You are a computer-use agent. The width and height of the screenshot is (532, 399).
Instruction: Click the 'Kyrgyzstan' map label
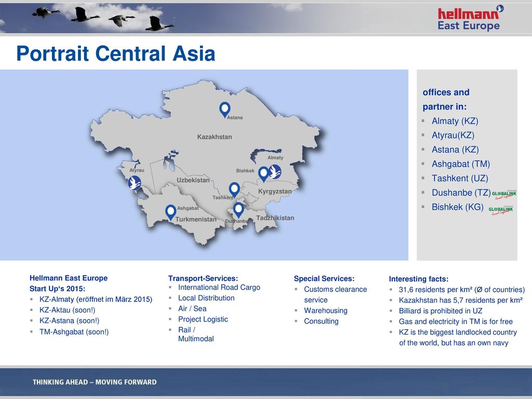[x=275, y=191]
